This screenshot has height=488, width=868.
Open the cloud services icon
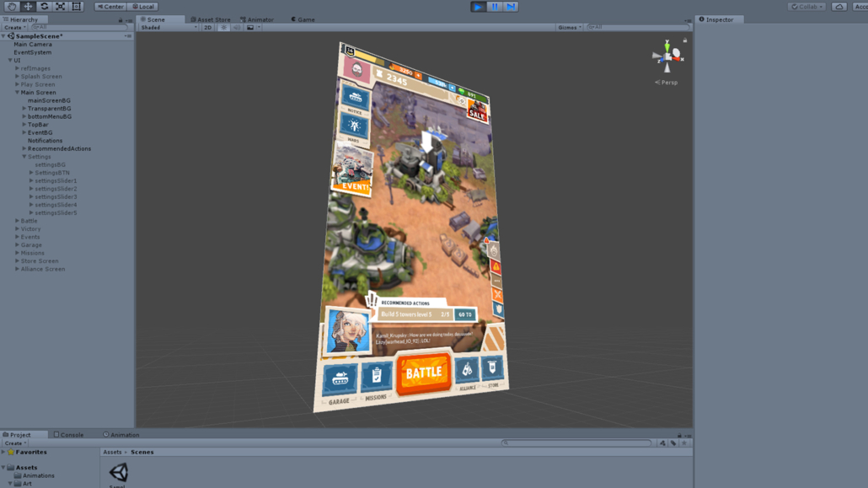pos(839,7)
